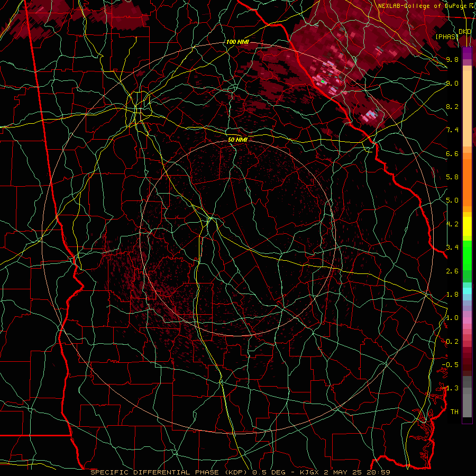Viewport: 476px width, 476px height.
Task: Click the 9.0 value on the color scale
Action: pyautogui.click(x=452, y=83)
